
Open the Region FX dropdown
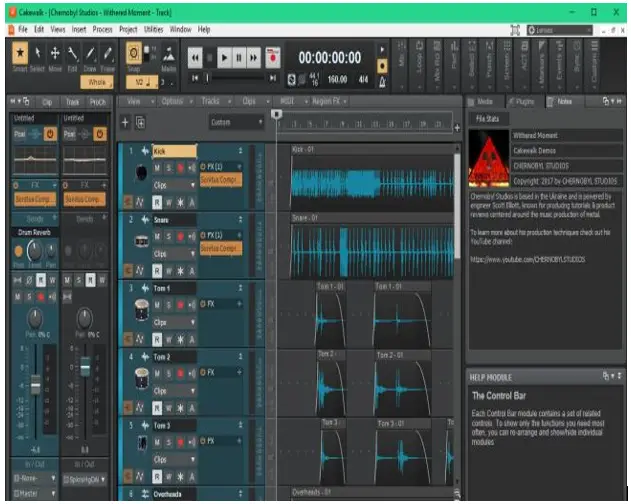(x=329, y=101)
